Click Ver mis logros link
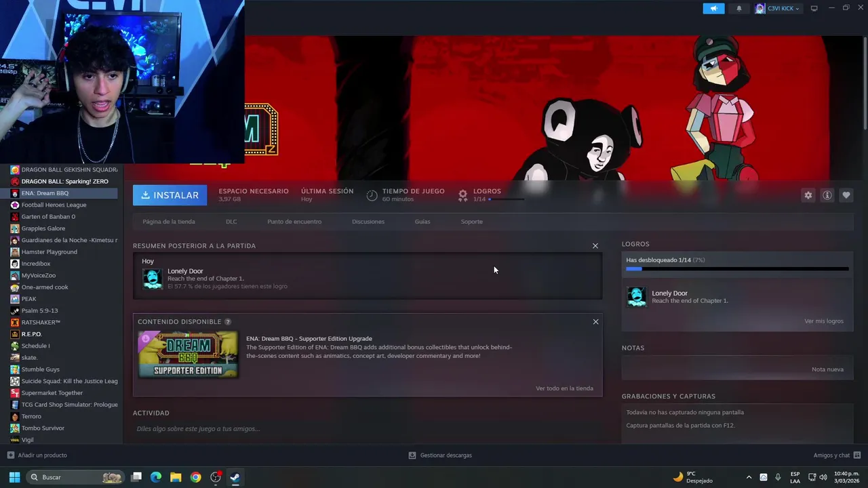 pos(824,321)
